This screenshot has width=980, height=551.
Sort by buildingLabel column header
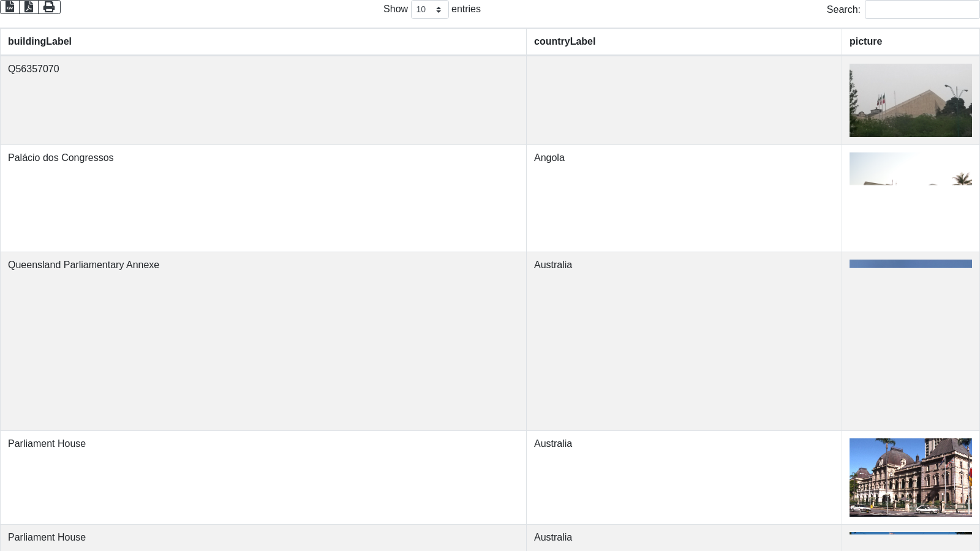pos(40,42)
